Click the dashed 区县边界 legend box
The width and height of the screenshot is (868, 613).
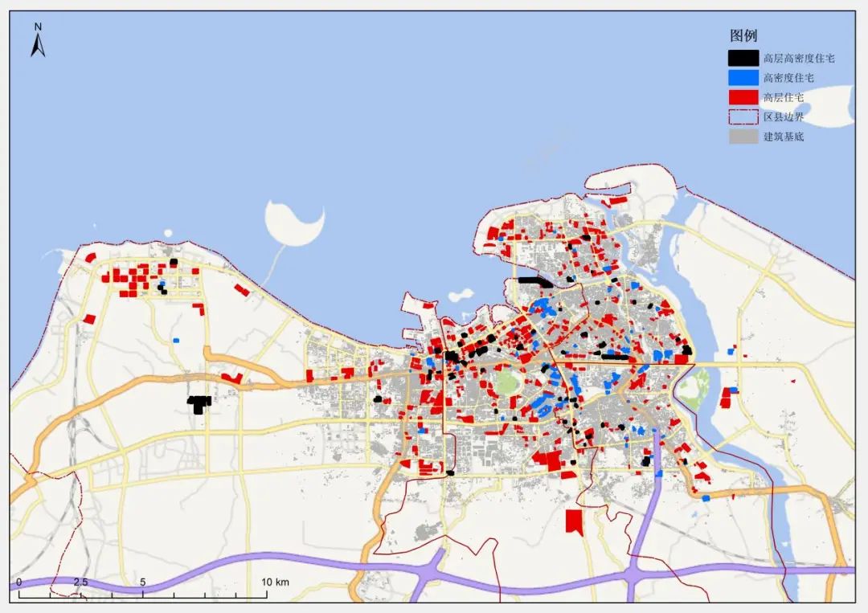(x=743, y=116)
